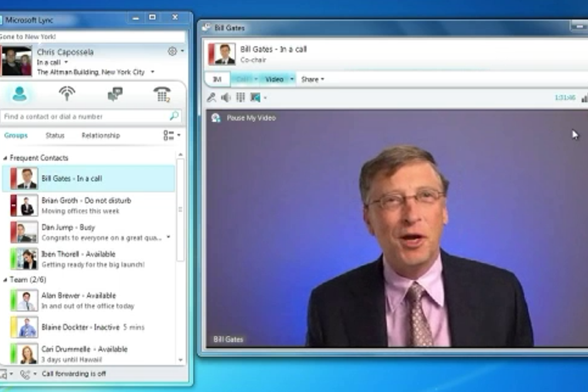The height and width of the screenshot is (392, 588).
Task: Click the 'Gone to New York!' note field
Action: [x=92, y=37]
